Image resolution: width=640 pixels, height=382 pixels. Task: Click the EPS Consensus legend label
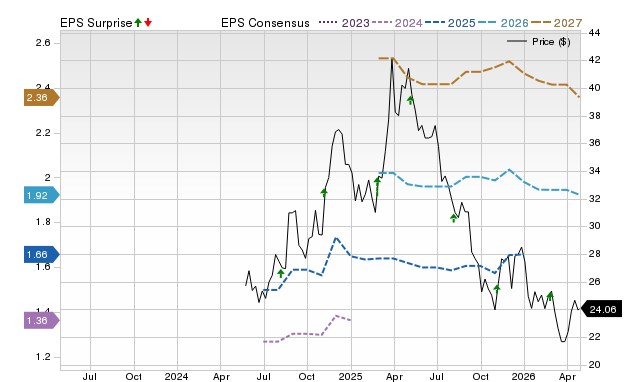coord(265,23)
